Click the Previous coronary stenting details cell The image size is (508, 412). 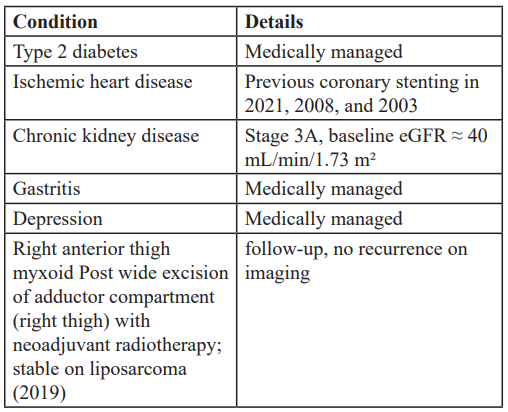click(x=369, y=93)
